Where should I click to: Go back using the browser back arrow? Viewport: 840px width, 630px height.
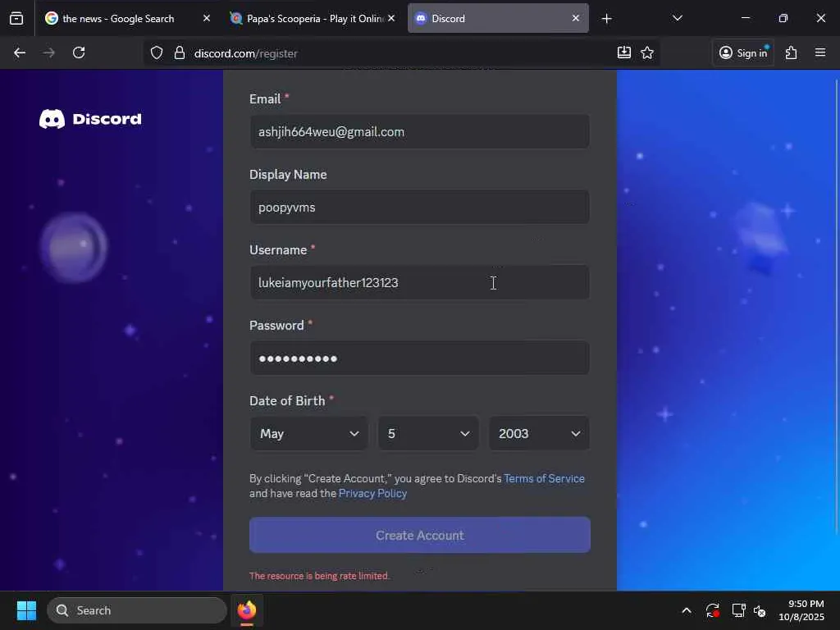(20, 52)
